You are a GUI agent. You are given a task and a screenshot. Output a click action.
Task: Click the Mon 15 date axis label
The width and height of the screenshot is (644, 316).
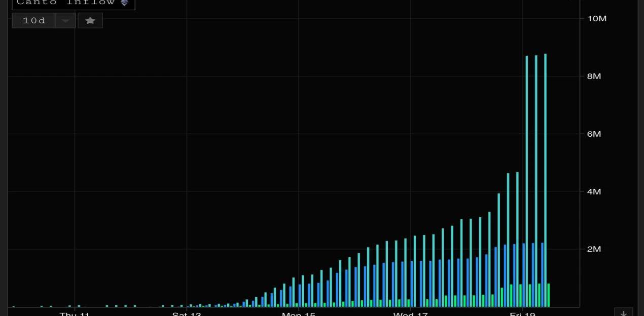tap(299, 314)
